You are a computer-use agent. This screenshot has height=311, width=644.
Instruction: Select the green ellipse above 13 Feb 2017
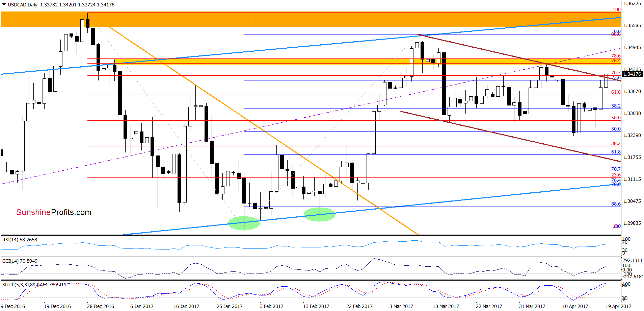[319, 214]
